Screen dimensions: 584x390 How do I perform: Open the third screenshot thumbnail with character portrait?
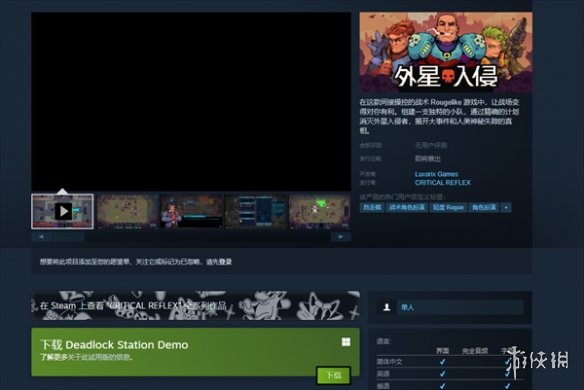191,212
